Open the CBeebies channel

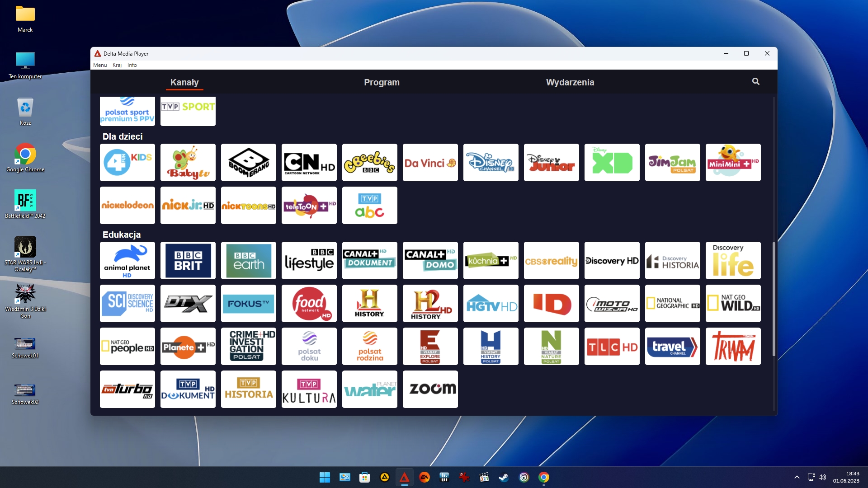[370, 163]
